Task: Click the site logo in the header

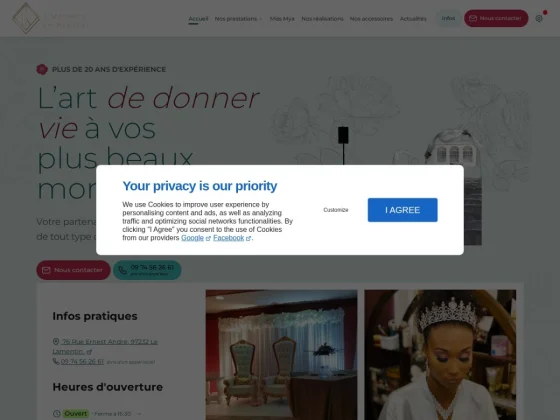Action: coord(50,18)
